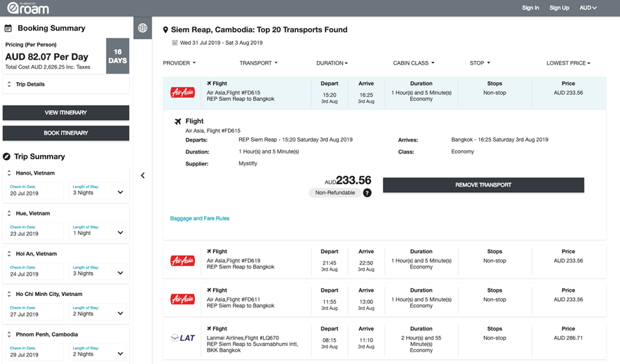Open Phnom Penh length of stay dropdown
Screen dimensions: 620x364
tap(97, 352)
